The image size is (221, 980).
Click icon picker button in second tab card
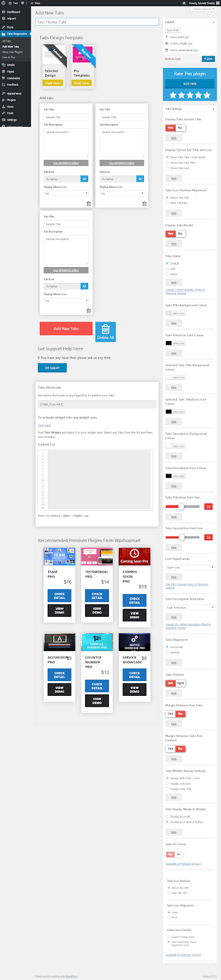tap(140, 179)
